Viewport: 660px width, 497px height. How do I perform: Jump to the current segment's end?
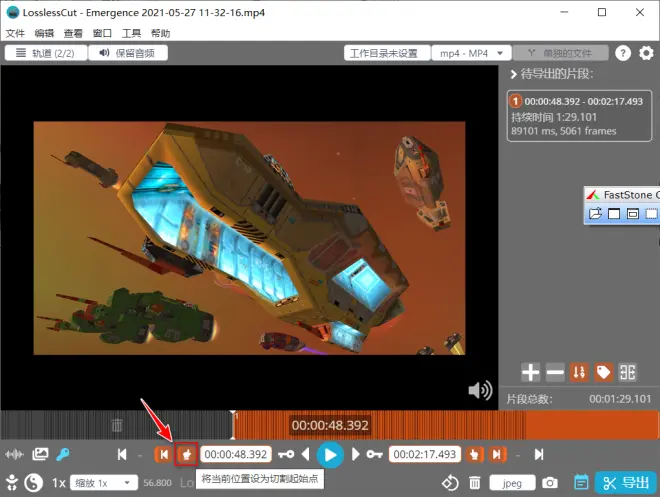(497, 454)
